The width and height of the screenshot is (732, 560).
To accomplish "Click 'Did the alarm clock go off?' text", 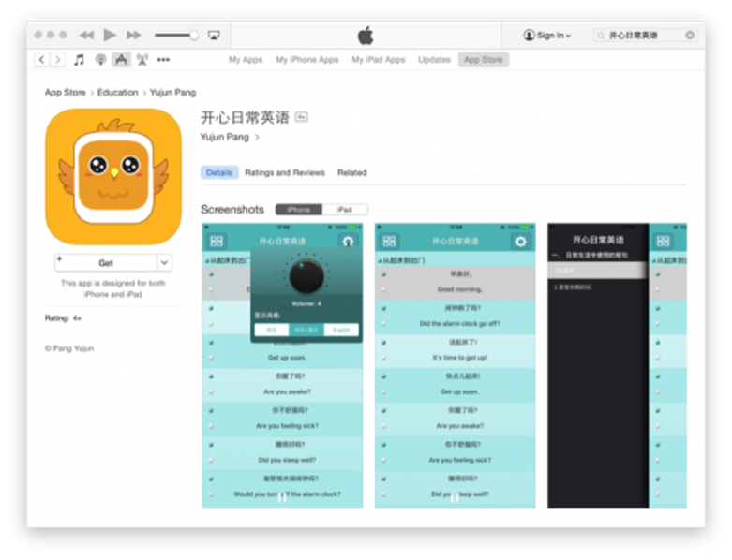I will [460, 324].
